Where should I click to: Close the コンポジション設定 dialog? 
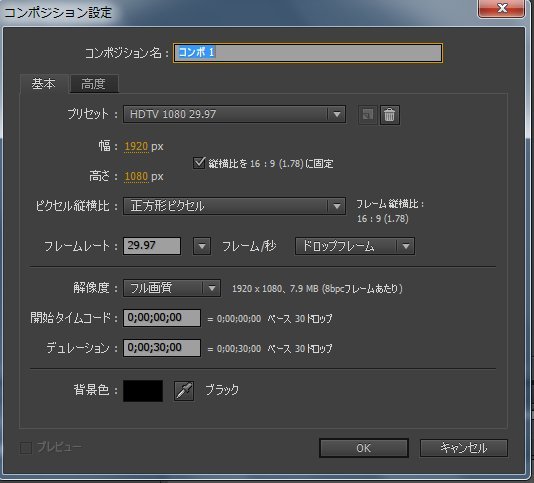[501, 8]
